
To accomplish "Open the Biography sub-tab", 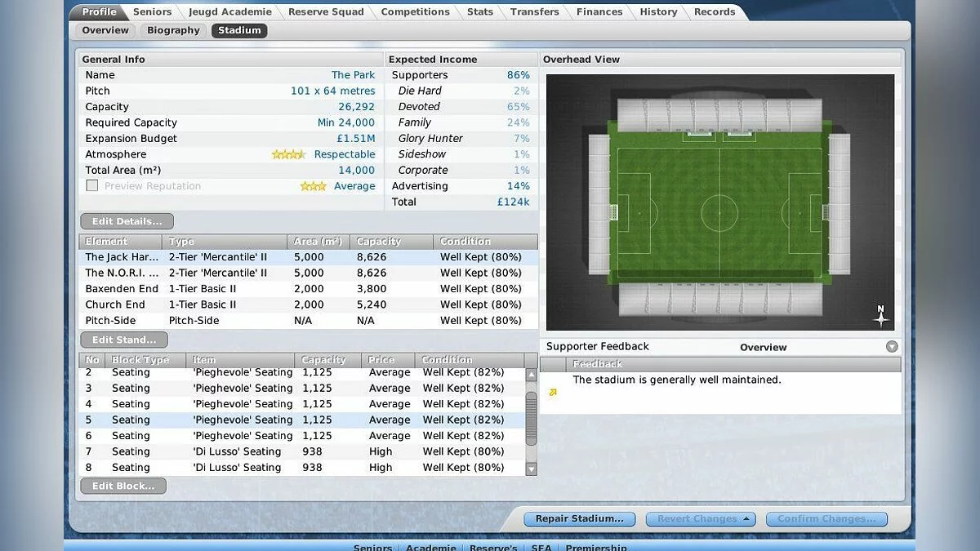I will click(x=173, y=30).
